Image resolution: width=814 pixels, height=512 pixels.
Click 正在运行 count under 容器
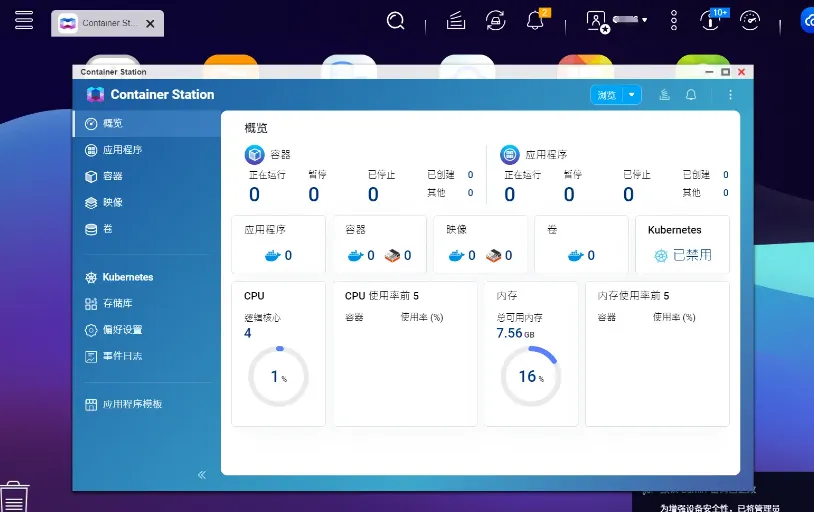click(x=254, y=195)
